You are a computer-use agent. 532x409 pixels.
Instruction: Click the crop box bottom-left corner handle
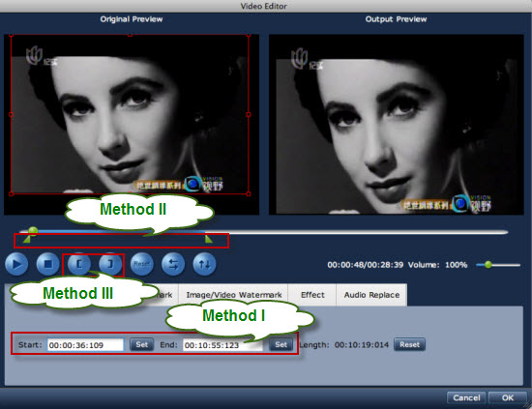pyautogui.click(x=12, y=194)
